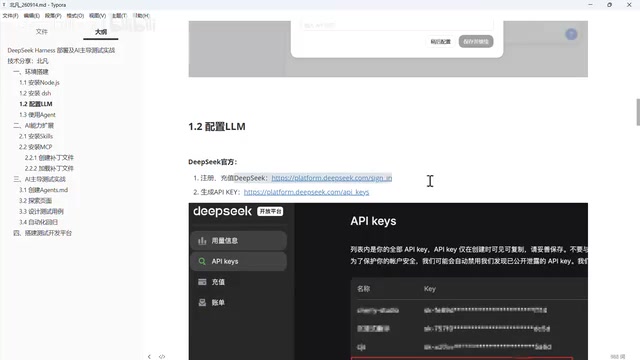Screen dimensions: 640x360
Task: Click the Key column header in the image
Action: coord(430,289)
